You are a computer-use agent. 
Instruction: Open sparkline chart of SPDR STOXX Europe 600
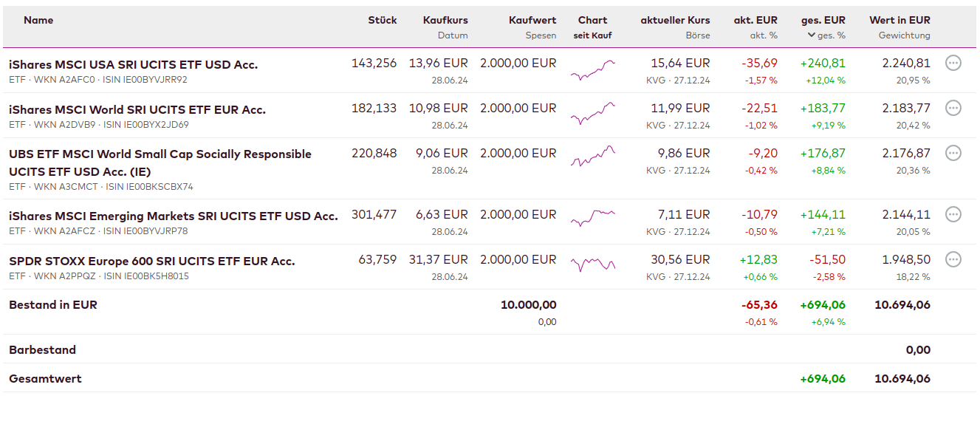[x=592, y=264]
